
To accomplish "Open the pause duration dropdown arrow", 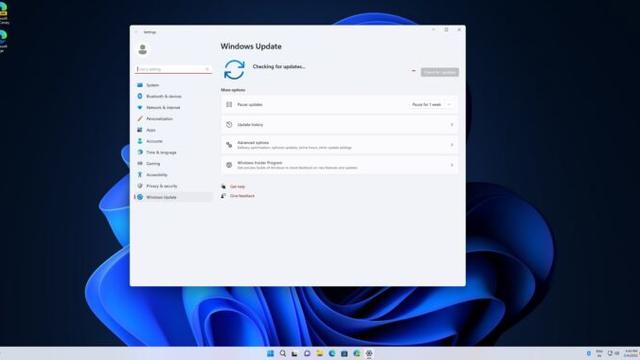I will 449,105.
